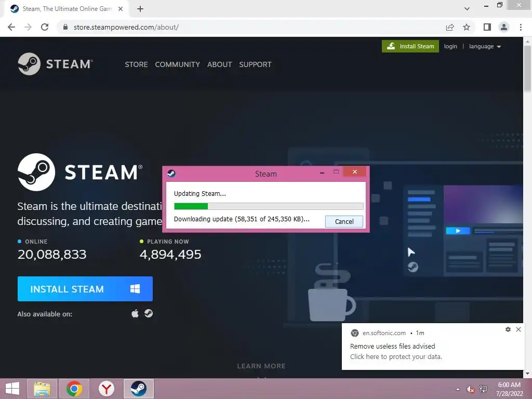
Task: View site information lock icon
Action: tap(66, 27)
